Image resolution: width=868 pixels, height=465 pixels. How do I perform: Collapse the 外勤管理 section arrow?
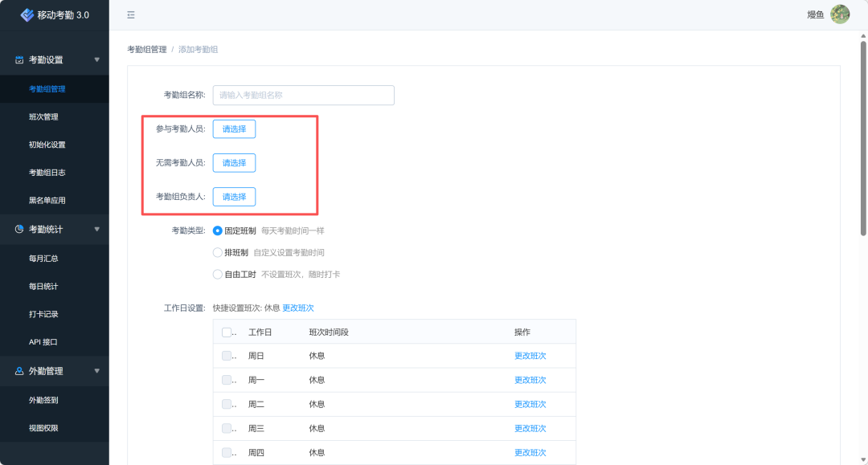pos(97,371)
